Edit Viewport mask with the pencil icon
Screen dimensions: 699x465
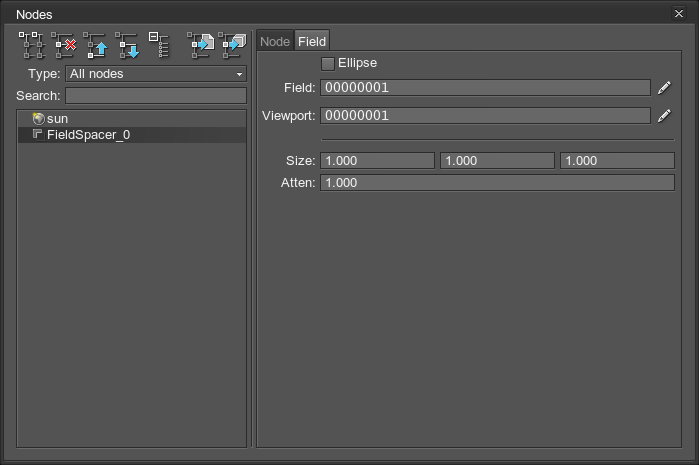[664, 116]
